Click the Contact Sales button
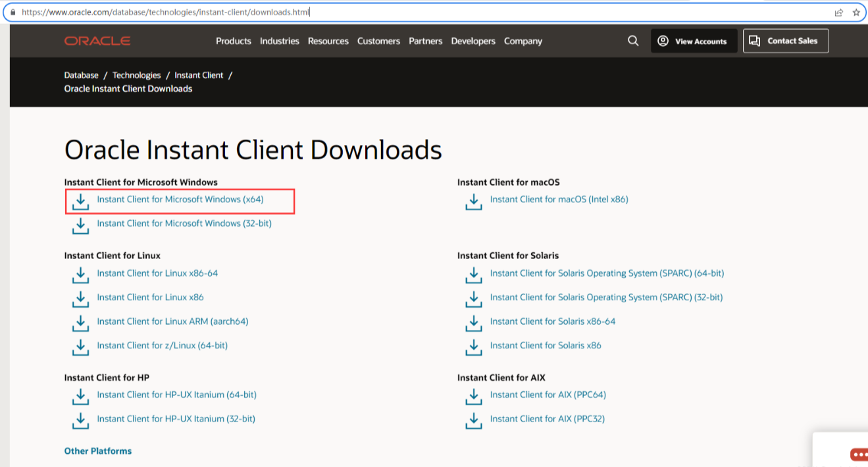Image resolution: width=868 pixels, height=467 pixels. pos(786,41)
